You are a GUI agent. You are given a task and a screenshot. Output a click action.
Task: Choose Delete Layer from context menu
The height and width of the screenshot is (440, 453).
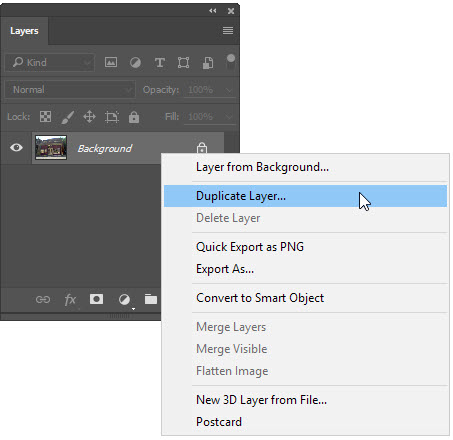click(305, 218)
